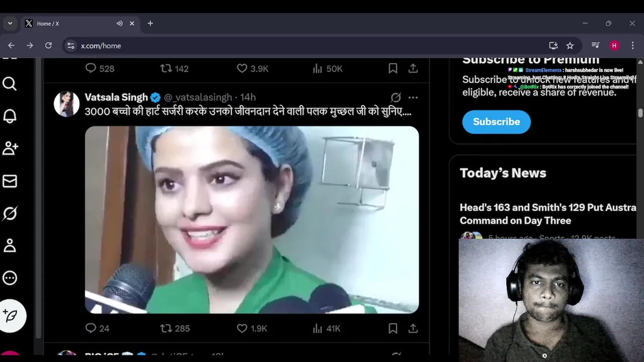Open Head's 163 and Smith's 129 news story

click(547, 214)
